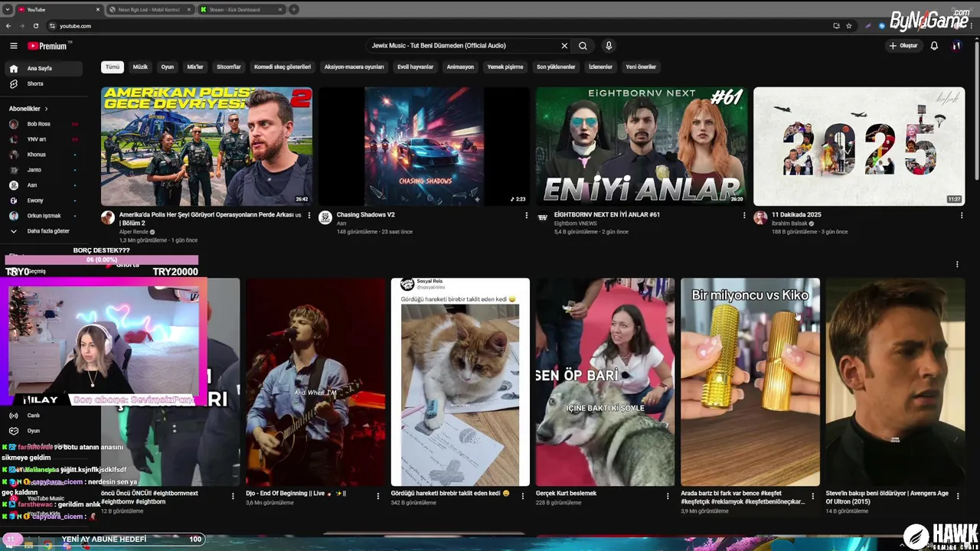The width and height of the screenshot is (980, 551).
Task: Open İbrahim Balsak channel link
Action: [x=791, y=223]
